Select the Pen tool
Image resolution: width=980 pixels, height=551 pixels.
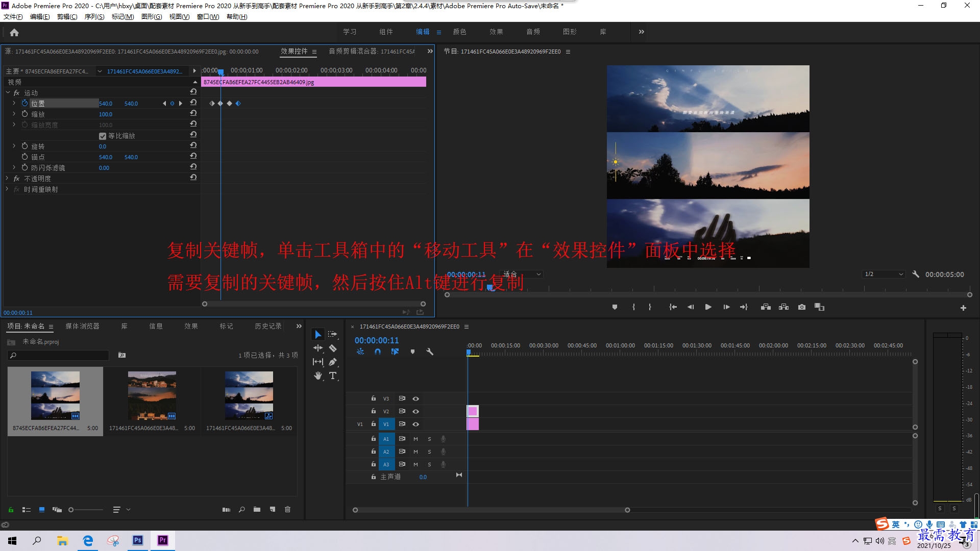click(333, 362)
